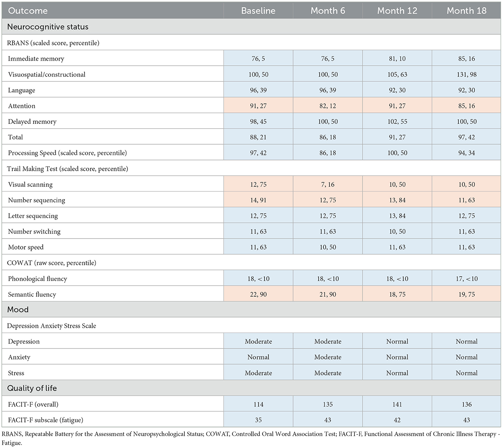Click the Baseline column header
This screenshot has width=503, height=448.
[x=258, y=11]
